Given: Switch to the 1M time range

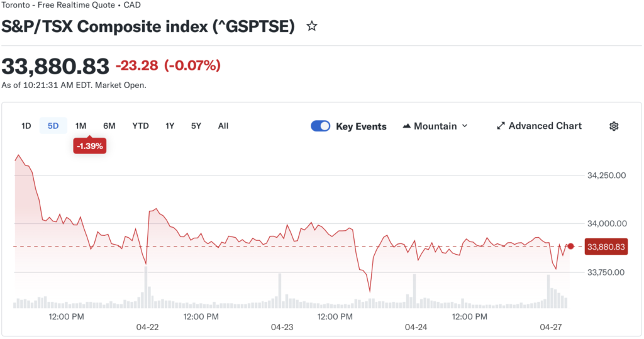Looking at the screenshot, I should point(80,126).
